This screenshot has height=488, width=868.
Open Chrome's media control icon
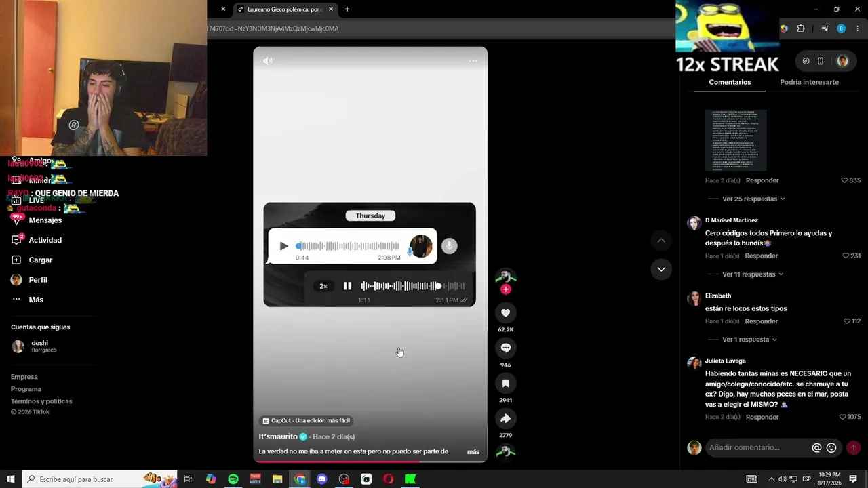pos(825,28)
